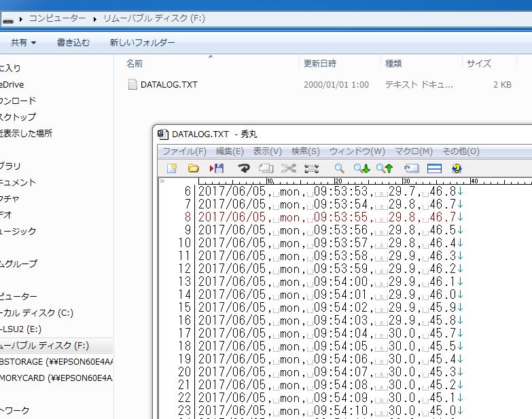532x419 pixels.
Task: Expand the 共有 dropdown in Explorer toolbar
Action: pyautogui.click(x=24, y=42)
